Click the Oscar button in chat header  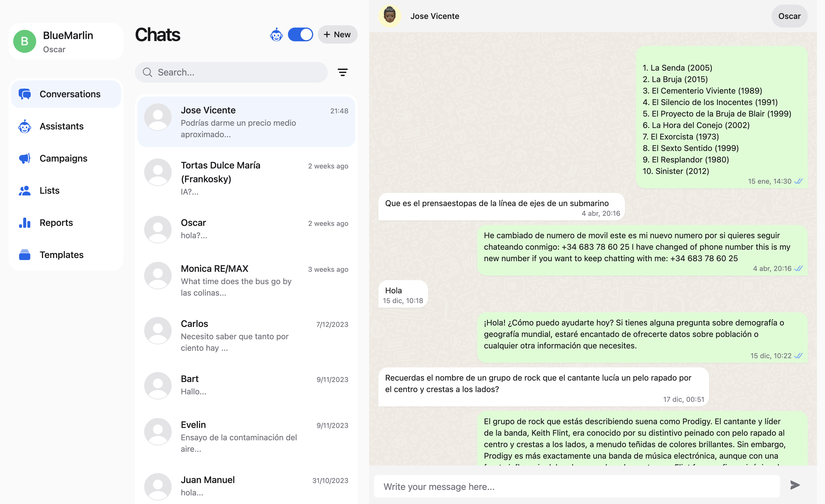[789, 16]
